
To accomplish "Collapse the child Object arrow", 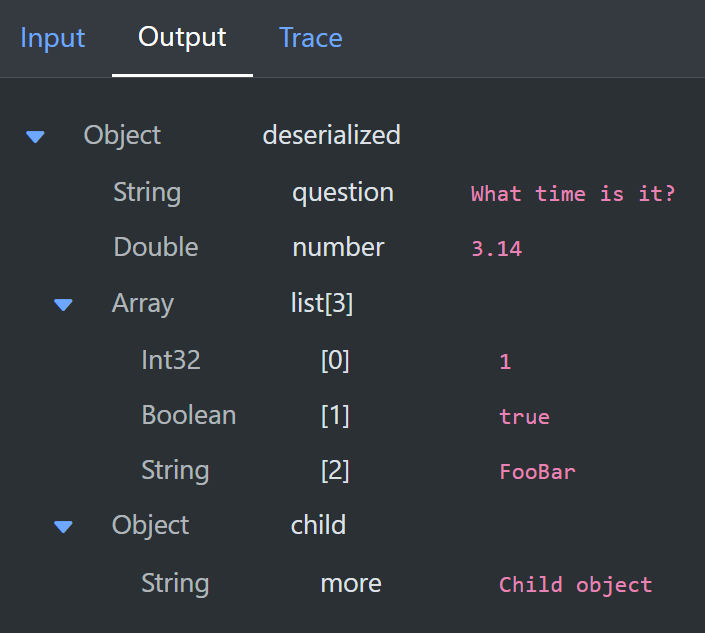I will click(x=64, y=526).
